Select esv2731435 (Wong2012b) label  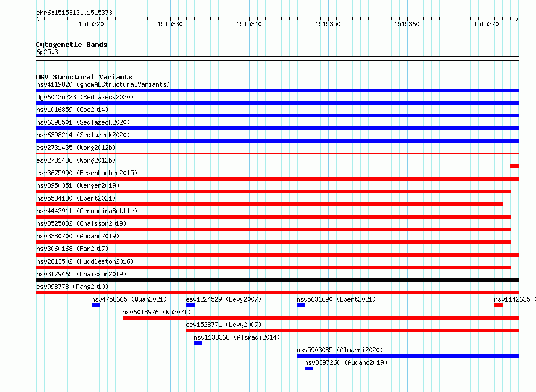click(x=76, y=148)
